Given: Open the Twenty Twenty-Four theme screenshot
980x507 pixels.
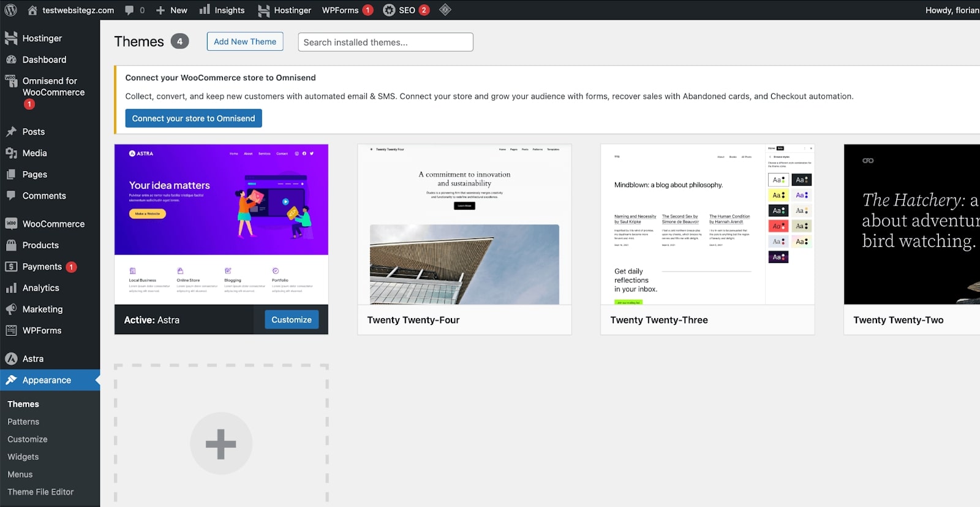Looking at the screenshot, I should pos(464,224).
